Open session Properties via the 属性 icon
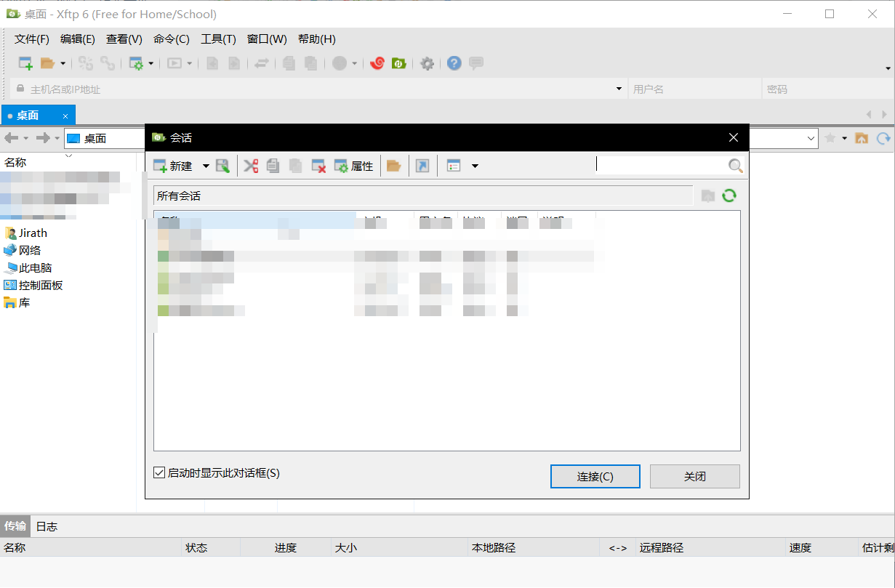Screen dimensions: 895x588 tap(355, 165)
